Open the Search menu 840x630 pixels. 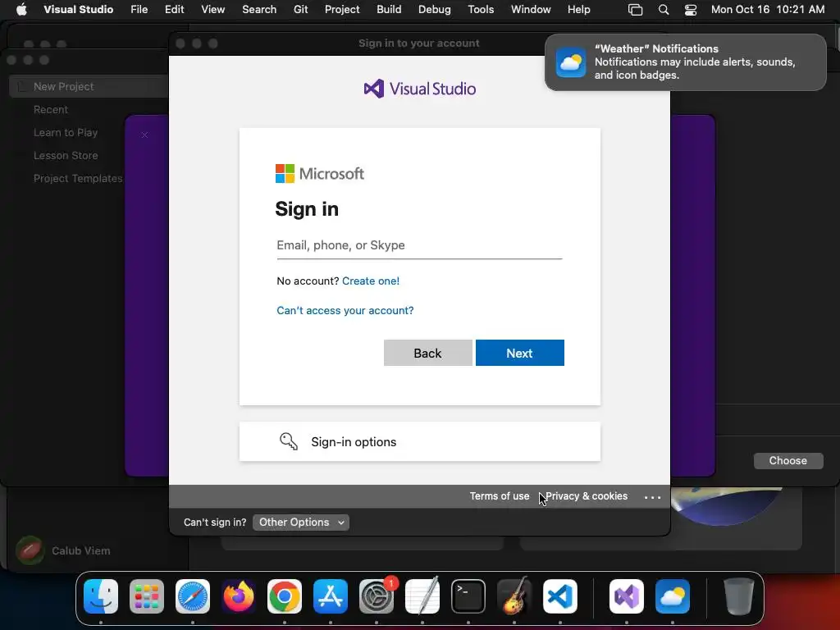tap(259, 10)
